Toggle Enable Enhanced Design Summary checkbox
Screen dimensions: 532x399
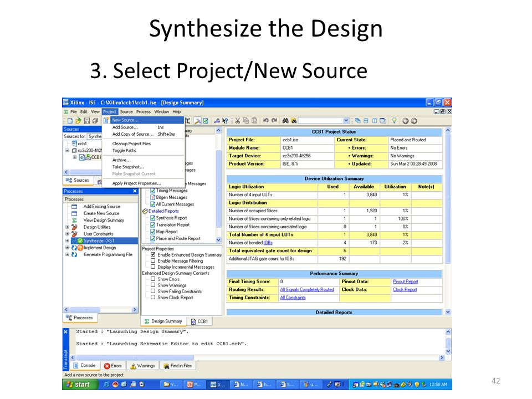coord(153,254)
